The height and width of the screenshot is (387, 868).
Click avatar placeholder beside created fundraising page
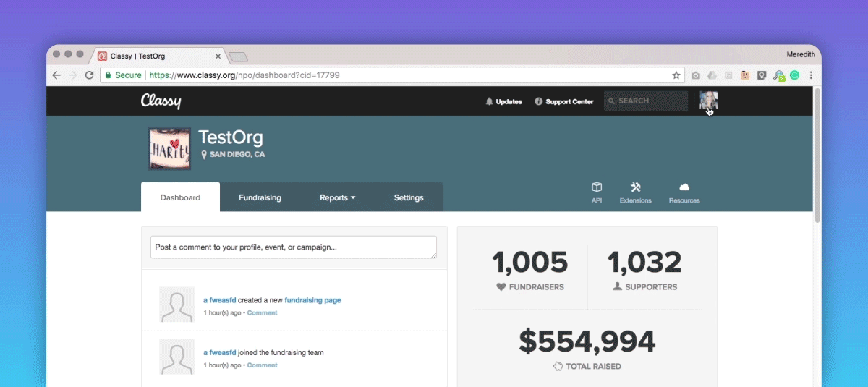click(177, 305)
